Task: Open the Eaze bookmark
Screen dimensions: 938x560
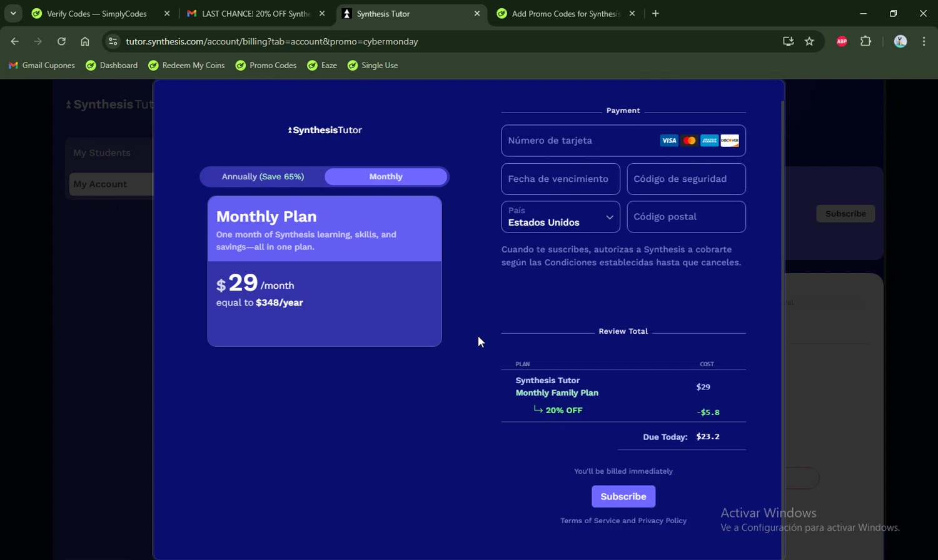Action: (x=322, y=65)
